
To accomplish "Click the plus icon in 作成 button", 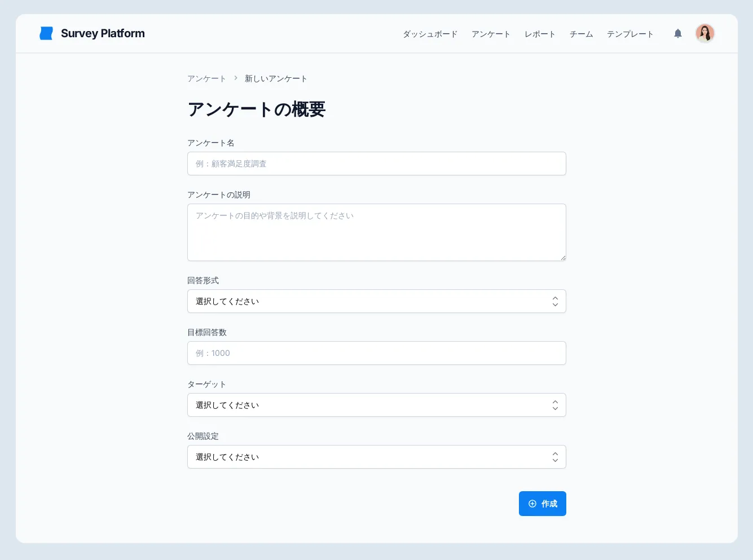I will click(x=532, y=504).
